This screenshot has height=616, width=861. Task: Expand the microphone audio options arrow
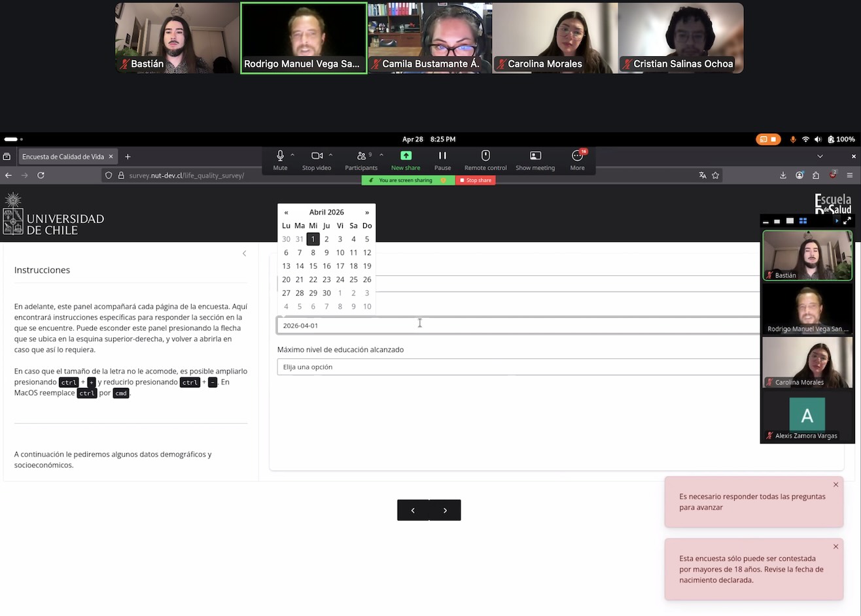pos(292,155)
